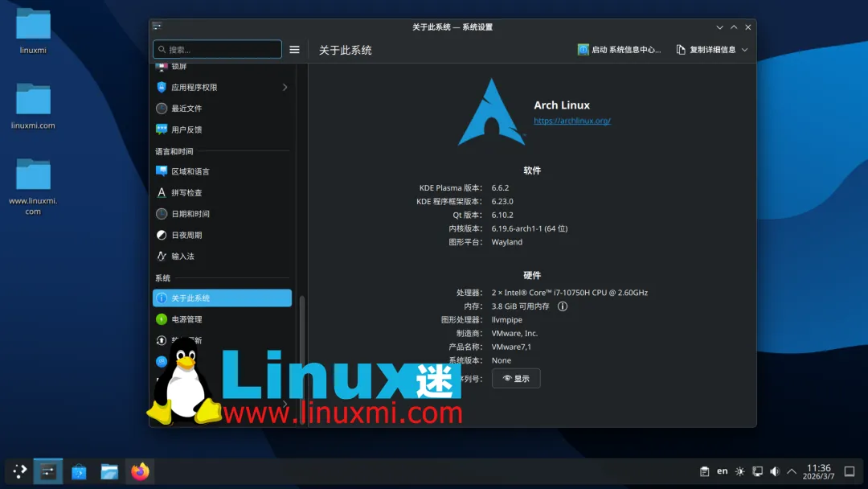Screen dimensions: 868x489
Task: Open dropdown arrow next to 复制详细信息
Action: [x=744, y=50]
